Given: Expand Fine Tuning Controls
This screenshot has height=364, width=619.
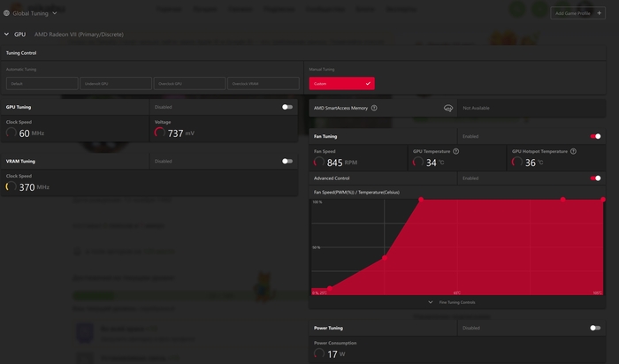Looking at the screenshot, I should pyautogui.click(x=452, y=302).
